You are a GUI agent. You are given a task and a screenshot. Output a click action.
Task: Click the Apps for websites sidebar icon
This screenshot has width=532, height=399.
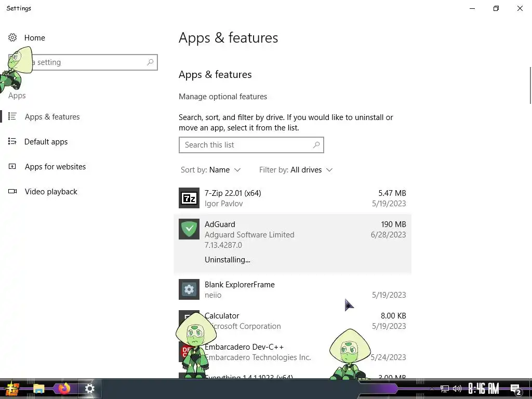pyautogui.click(x=12, y=166)
